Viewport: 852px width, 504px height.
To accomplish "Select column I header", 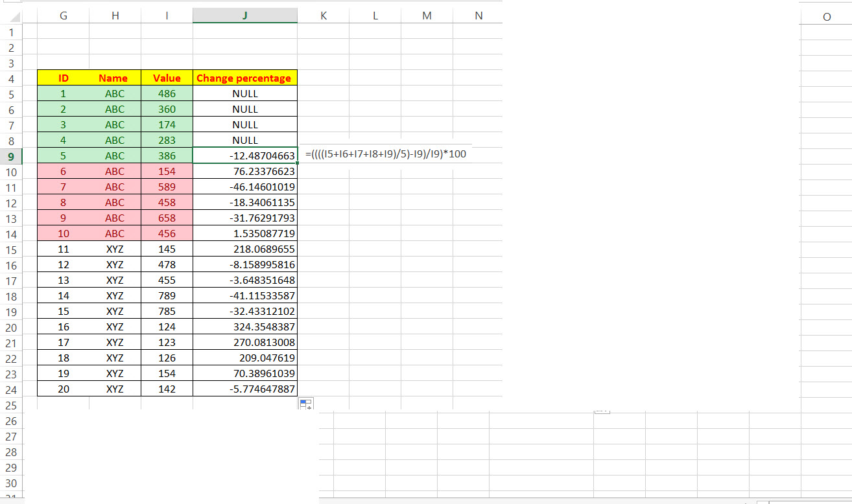I will 167,16.
